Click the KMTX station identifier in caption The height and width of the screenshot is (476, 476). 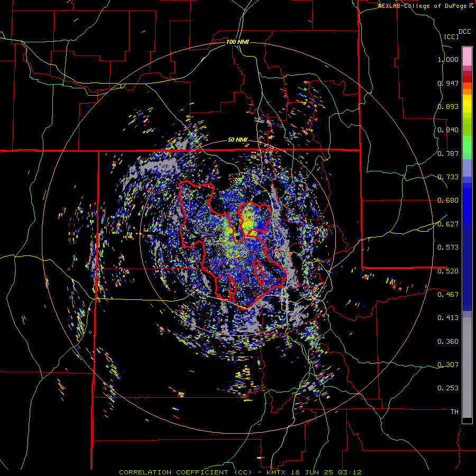[277, 472]
